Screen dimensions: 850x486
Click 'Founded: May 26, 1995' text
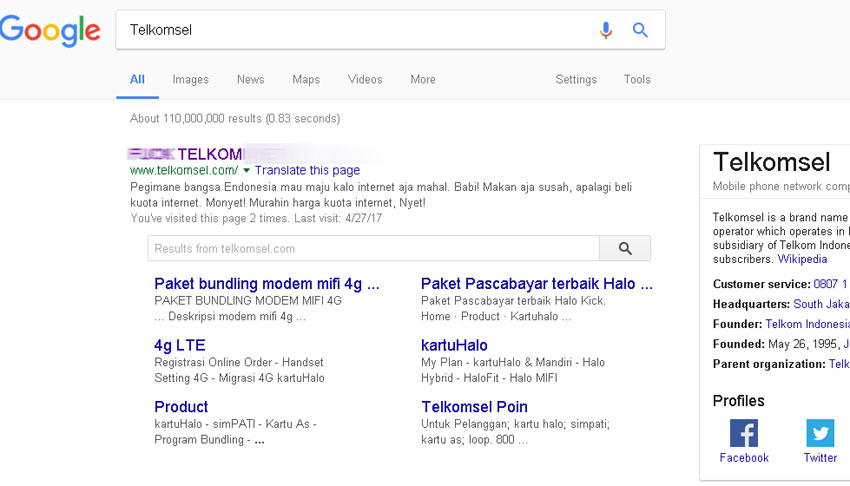point(775,344)
